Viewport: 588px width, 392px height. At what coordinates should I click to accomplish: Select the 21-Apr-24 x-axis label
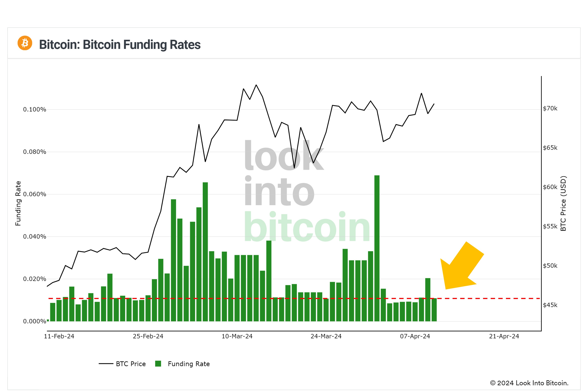coord(504,336)
